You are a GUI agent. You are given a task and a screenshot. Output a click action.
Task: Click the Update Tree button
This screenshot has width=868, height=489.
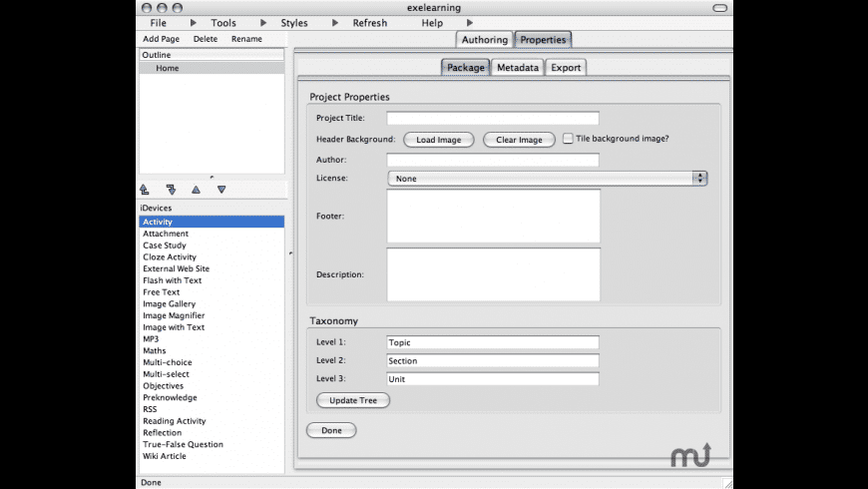click(353, 400)
